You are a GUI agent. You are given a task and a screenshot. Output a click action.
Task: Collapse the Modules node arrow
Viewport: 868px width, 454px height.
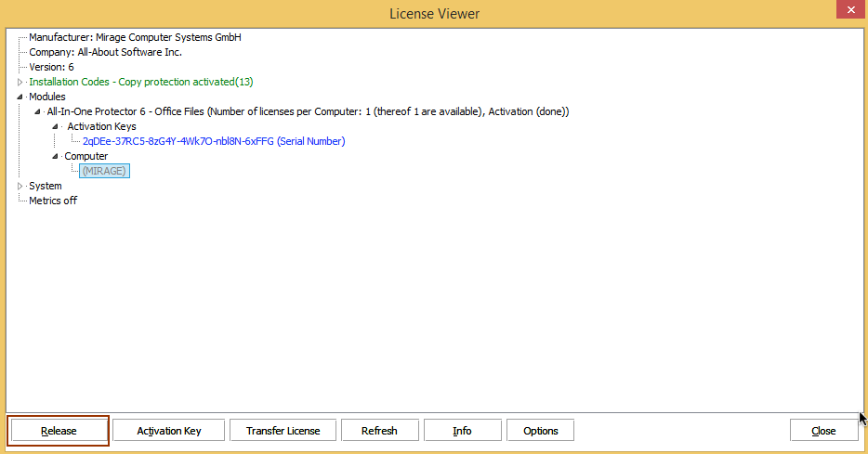[20, 97]
